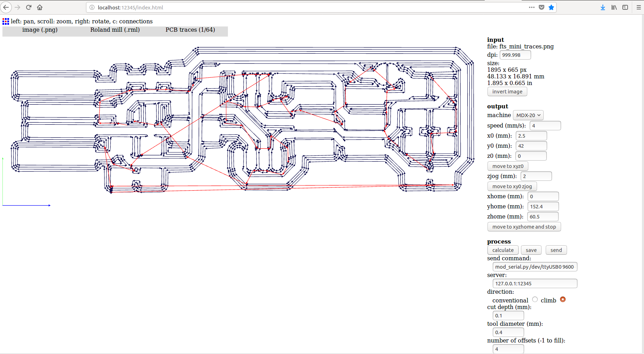Click the cut depth (mm) field
Image resolution: width=644 pixels, height=354 pixels.
point(508,316)
